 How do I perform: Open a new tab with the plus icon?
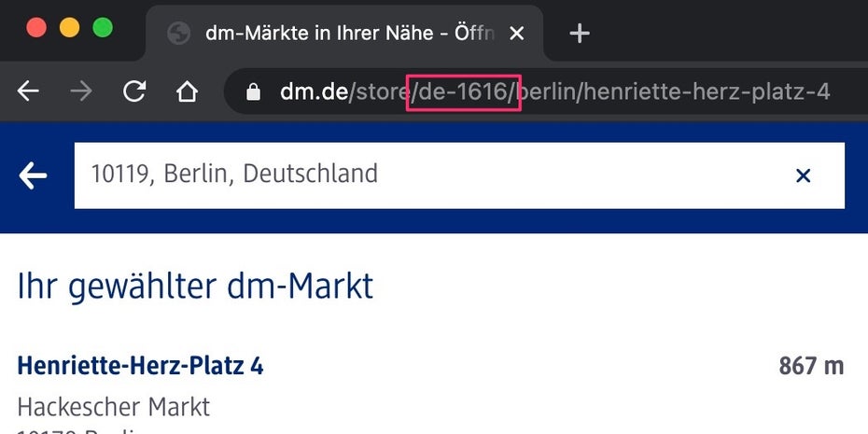(x=579, y=34)
